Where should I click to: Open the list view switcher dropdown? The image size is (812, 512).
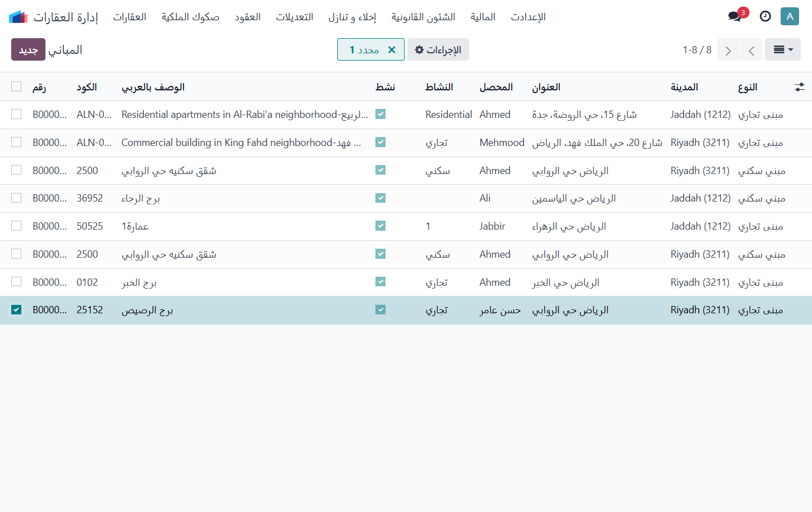click(x=783, y=49)
